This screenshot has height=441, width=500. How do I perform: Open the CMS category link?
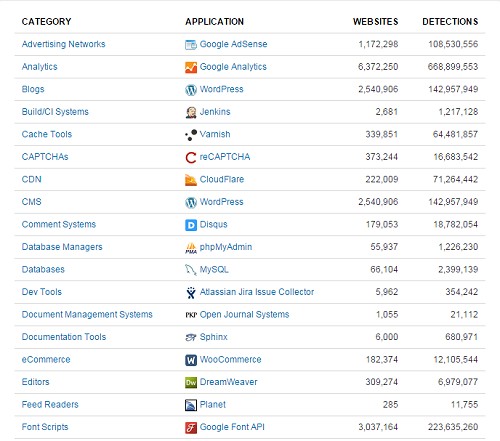[31, 202]
